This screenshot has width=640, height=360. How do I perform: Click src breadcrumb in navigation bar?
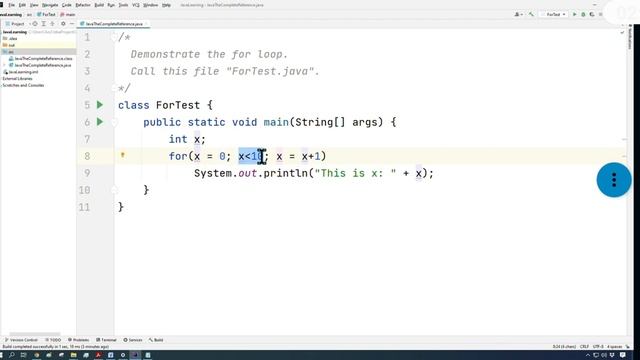29,15
